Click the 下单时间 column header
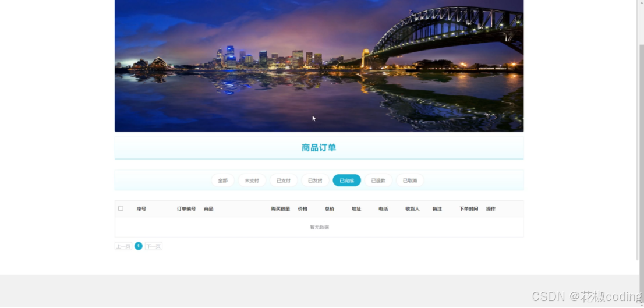644x308 pixels. click(469, 209)
